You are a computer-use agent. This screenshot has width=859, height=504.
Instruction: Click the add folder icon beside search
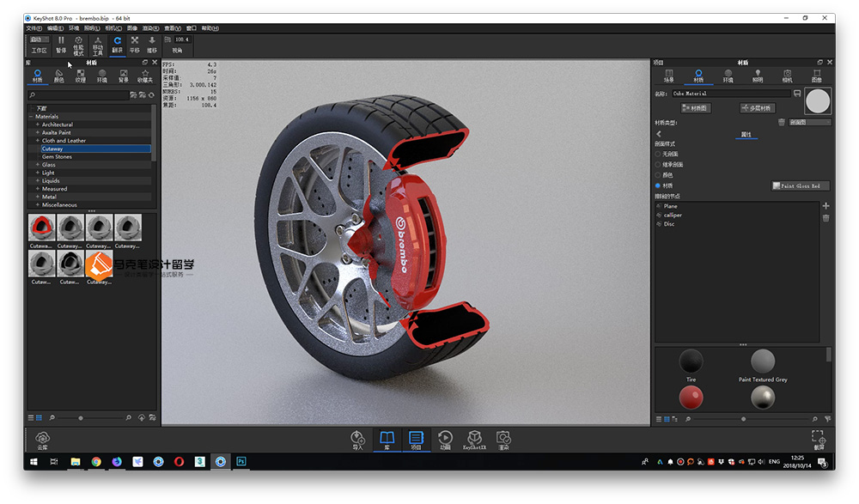[x=133, y=95]
